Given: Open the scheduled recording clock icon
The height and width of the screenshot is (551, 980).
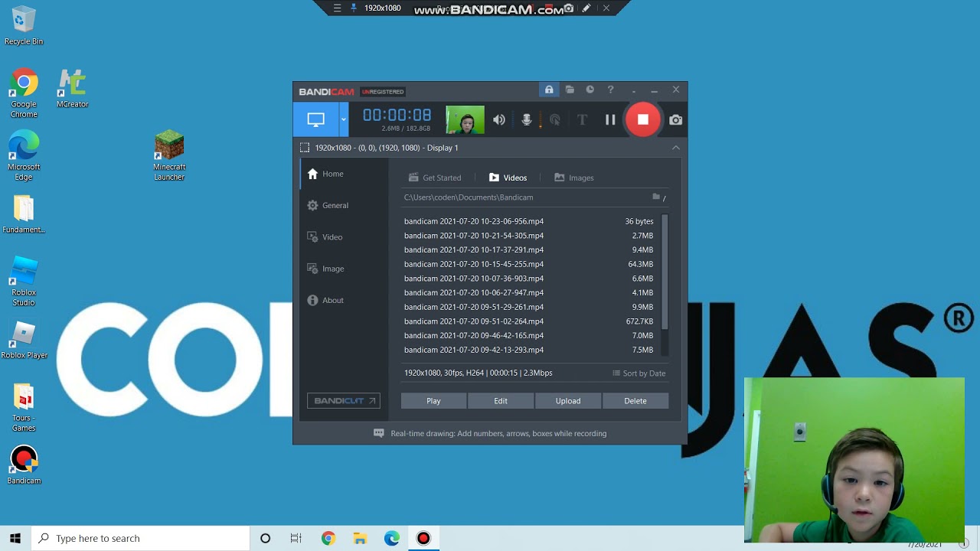Looking at the screenshot, I should point(590,90).
